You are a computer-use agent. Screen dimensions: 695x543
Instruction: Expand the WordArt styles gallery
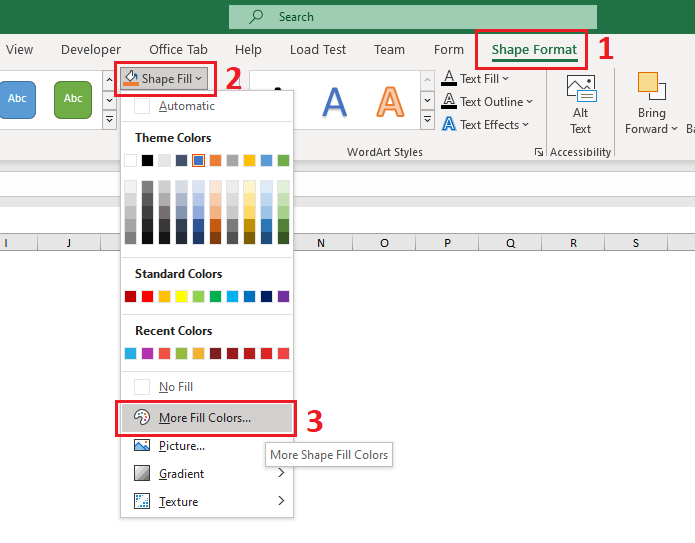pos(427,119)
